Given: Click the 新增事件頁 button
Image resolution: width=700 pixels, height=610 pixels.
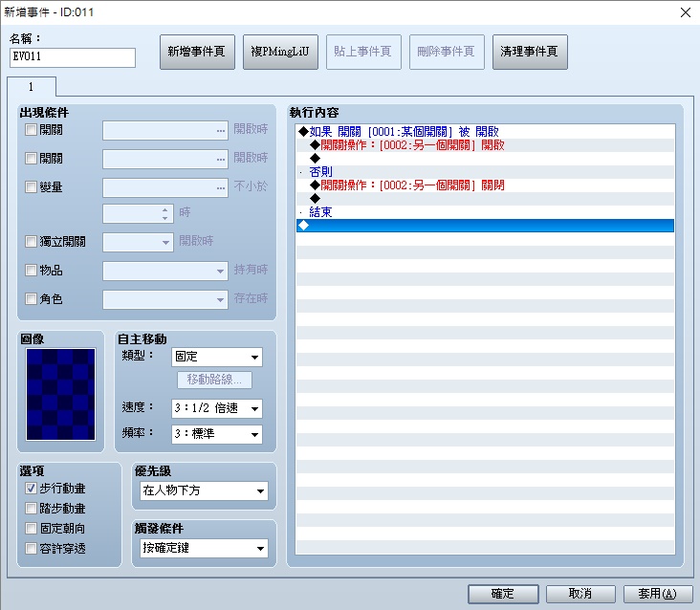Looking at the screenshot, I should pos(197,52).
